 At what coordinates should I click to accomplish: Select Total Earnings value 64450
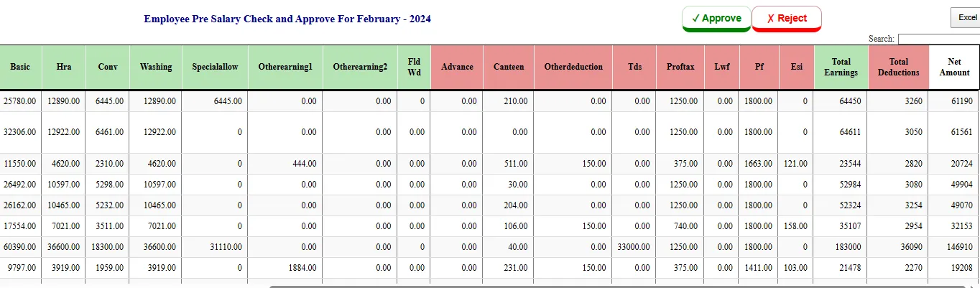click(x=850, y=102)
